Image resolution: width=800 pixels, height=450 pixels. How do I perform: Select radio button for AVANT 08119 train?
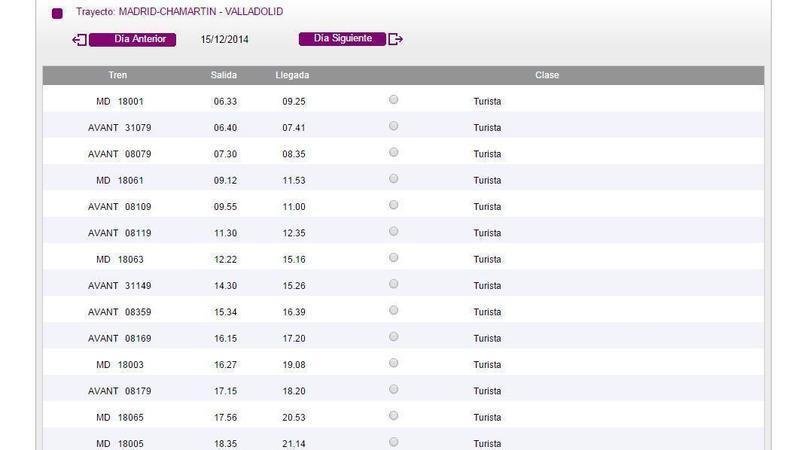tap(393, 231)
